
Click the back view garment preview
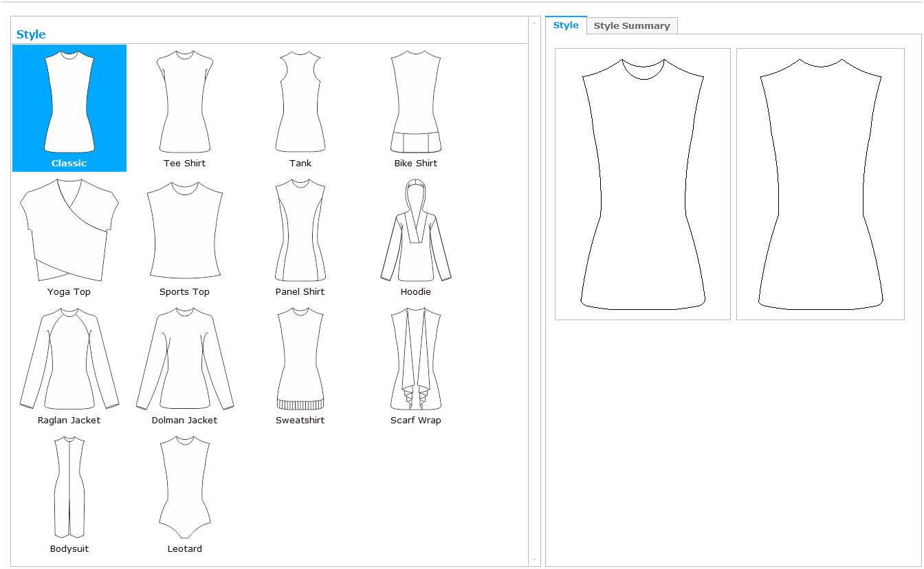click(x=820, y=184)
